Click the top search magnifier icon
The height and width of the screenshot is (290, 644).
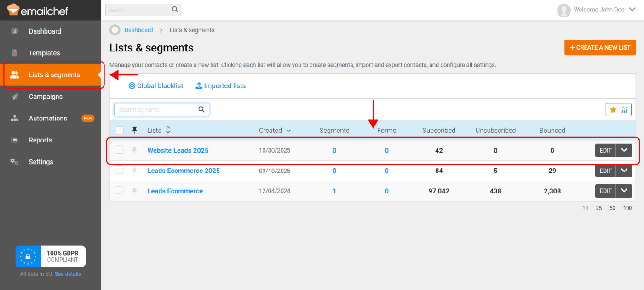(x=175, y=10)
